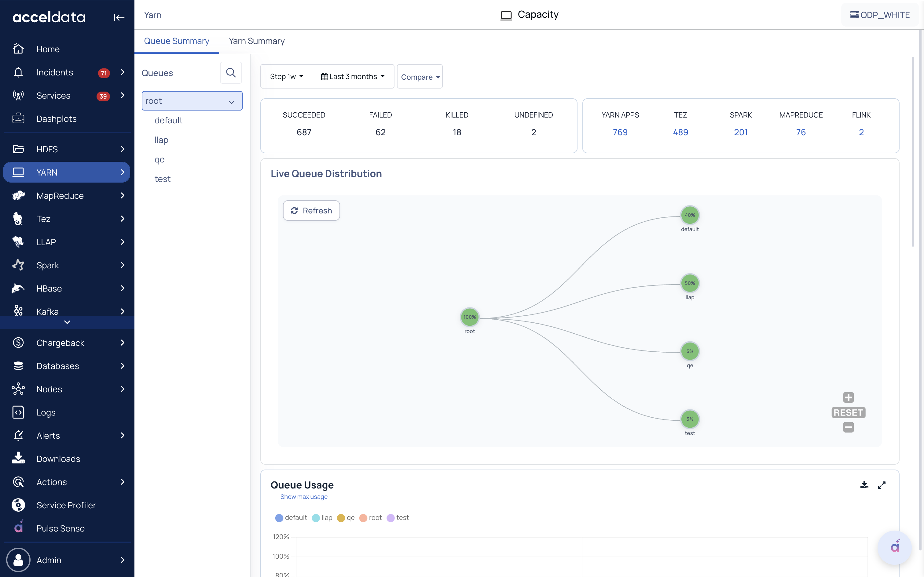Screen dimensions: 924x577
Task: Click the Show max usage link
Action: click(303, 496)
